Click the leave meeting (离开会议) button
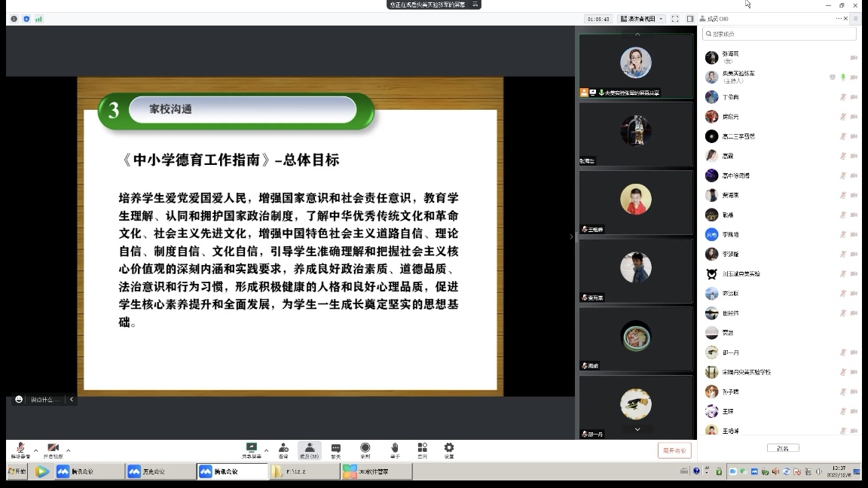Screen dimensions: 868x488 click(674, 450)
